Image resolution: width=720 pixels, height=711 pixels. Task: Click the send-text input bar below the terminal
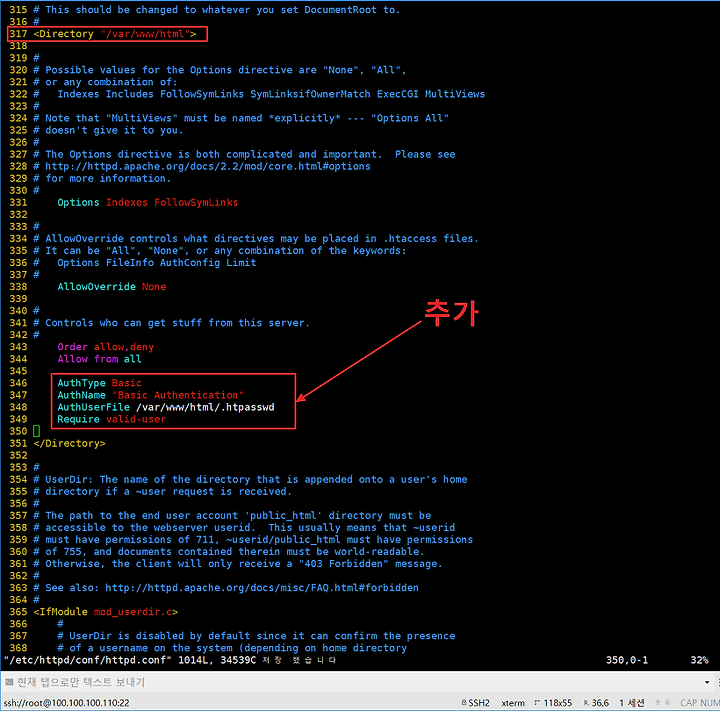pyautogui.click(x=360, y=682)
